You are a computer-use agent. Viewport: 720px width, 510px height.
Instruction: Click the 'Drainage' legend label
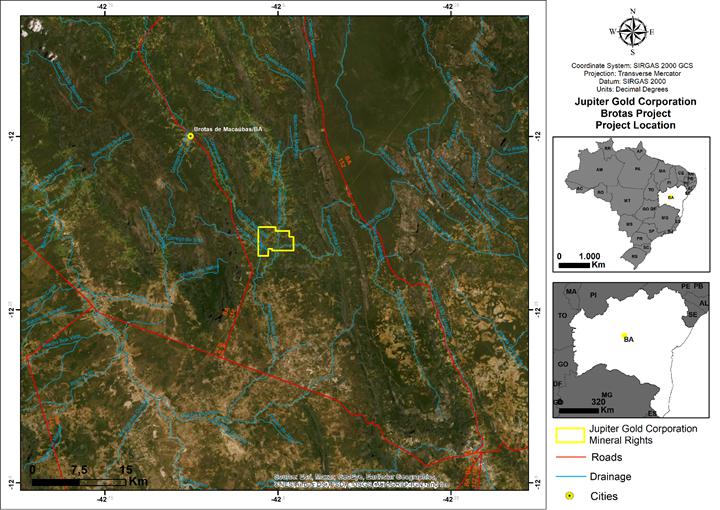(612, 476)
